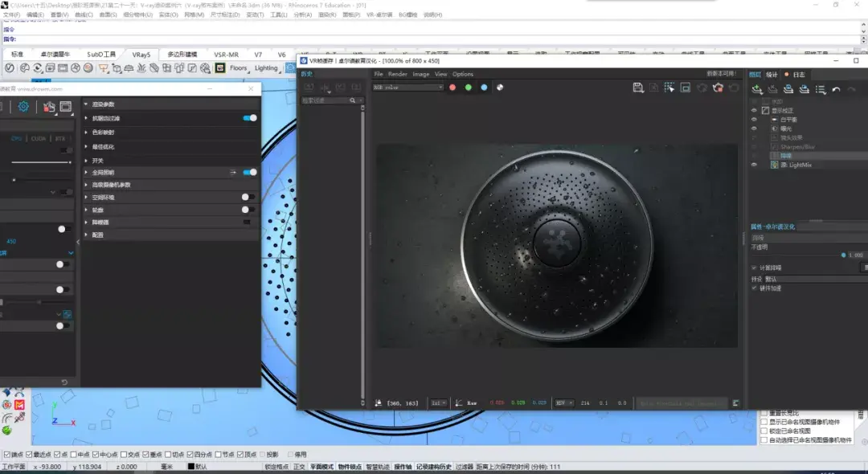This screenshot has width=868, height=474.
Task: Toggle 正交 in the status bar
Action: click(x=299, y=467)
